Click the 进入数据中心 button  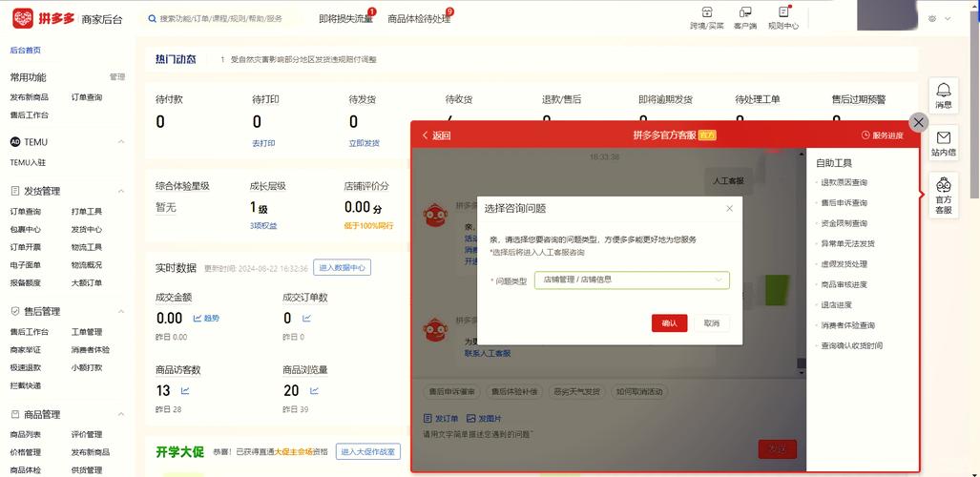tap(342, 267)
